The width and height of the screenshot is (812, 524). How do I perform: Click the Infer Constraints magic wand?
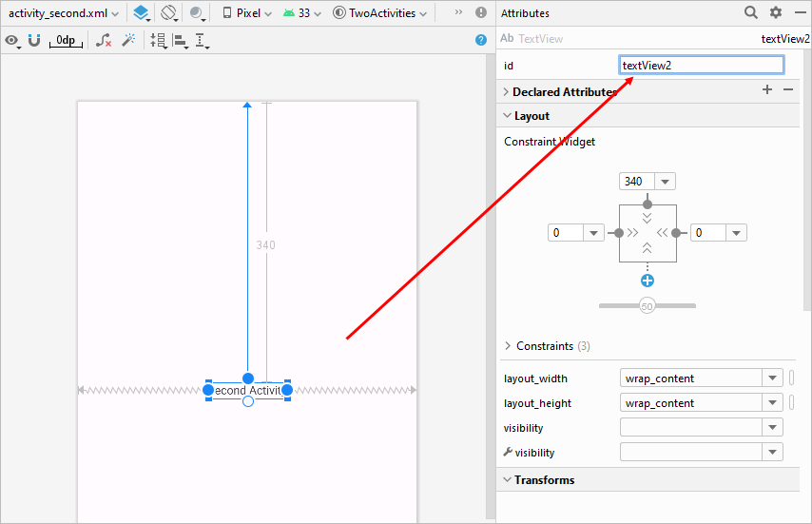128,41
